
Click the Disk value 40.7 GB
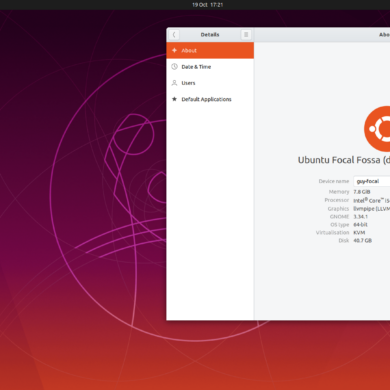point(362,241)
